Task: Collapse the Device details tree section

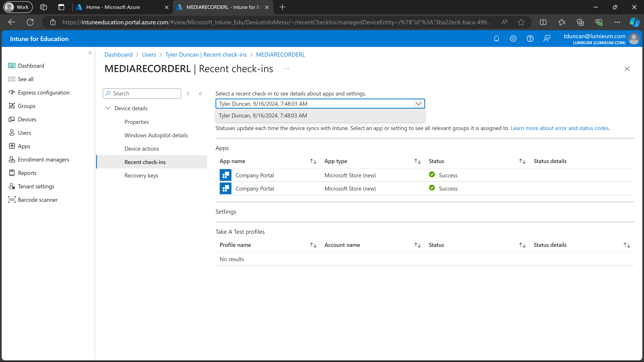Action: (x=108, y=108)
